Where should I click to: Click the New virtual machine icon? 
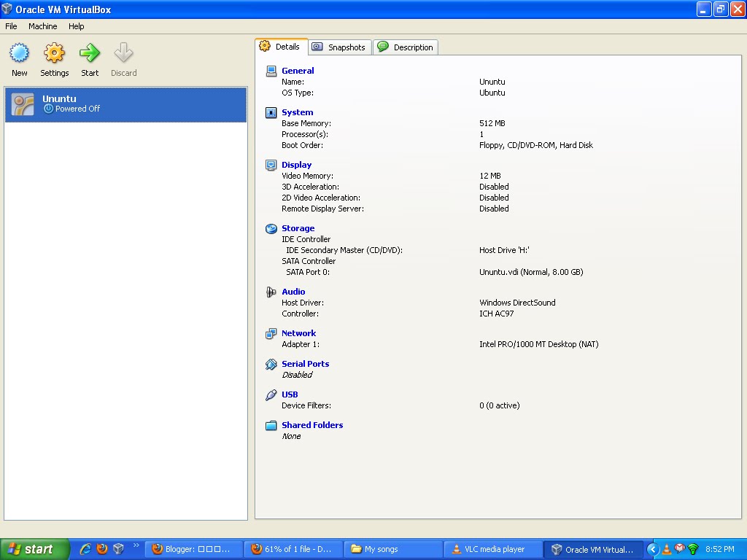[20, 52]
